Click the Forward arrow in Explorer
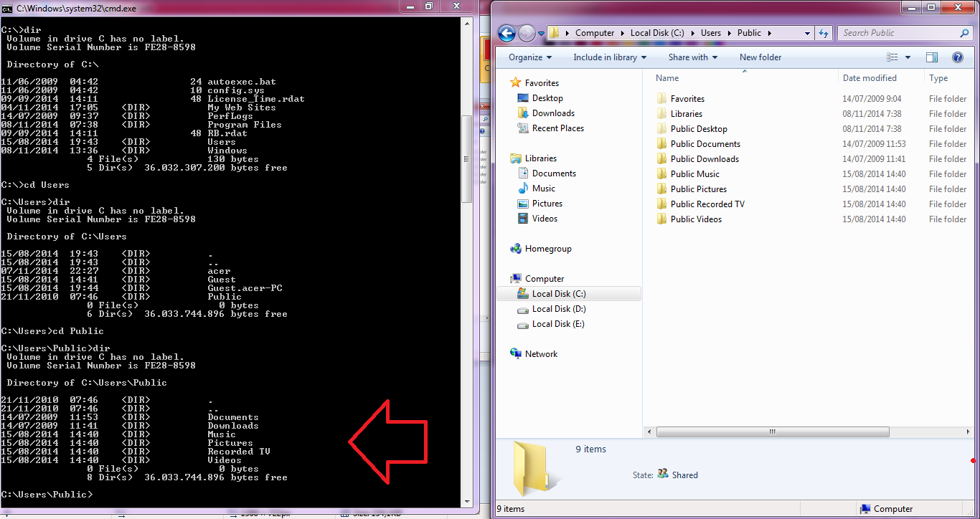Image resolution: width=980 pixels, height=519 pixels. (x=527, y=33)
